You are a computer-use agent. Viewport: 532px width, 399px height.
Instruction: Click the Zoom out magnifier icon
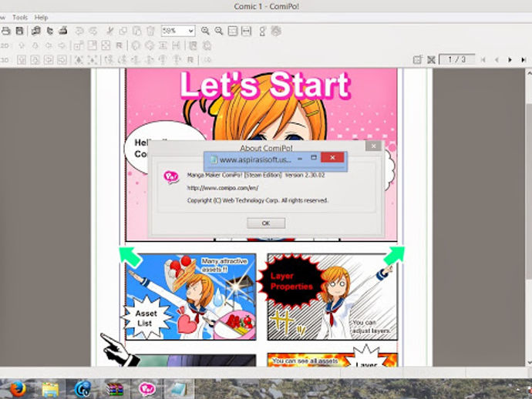click(x=218, y=31)
